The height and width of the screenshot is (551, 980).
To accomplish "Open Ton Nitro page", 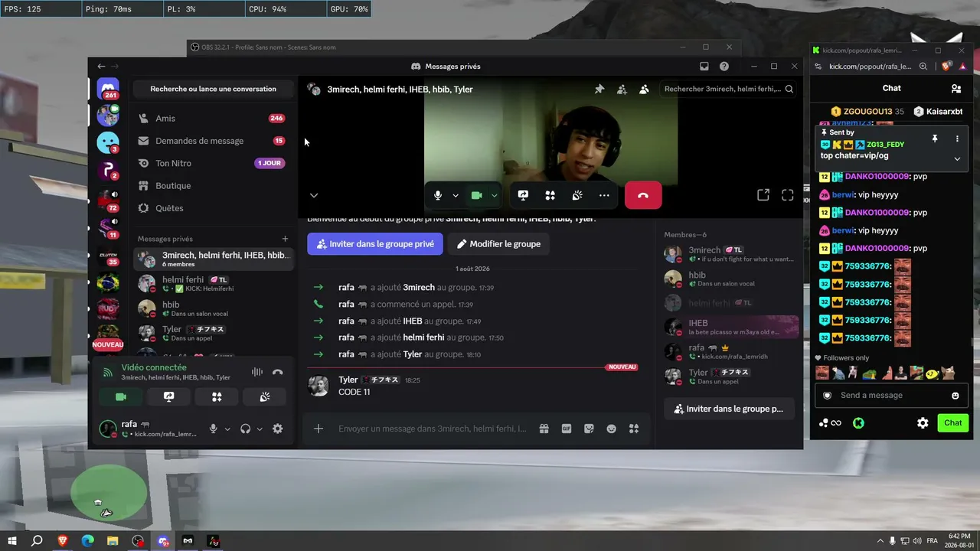I will coord(213,163).
